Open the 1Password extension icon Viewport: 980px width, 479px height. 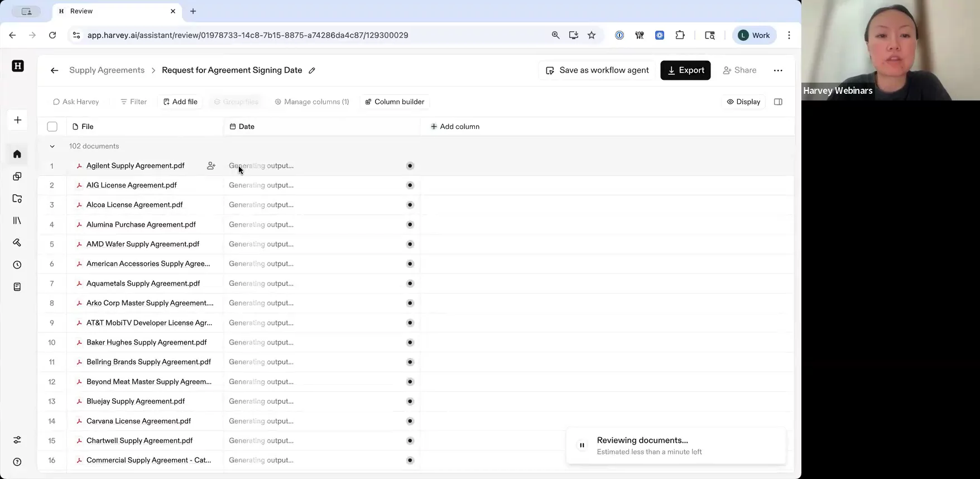(619, 35)
